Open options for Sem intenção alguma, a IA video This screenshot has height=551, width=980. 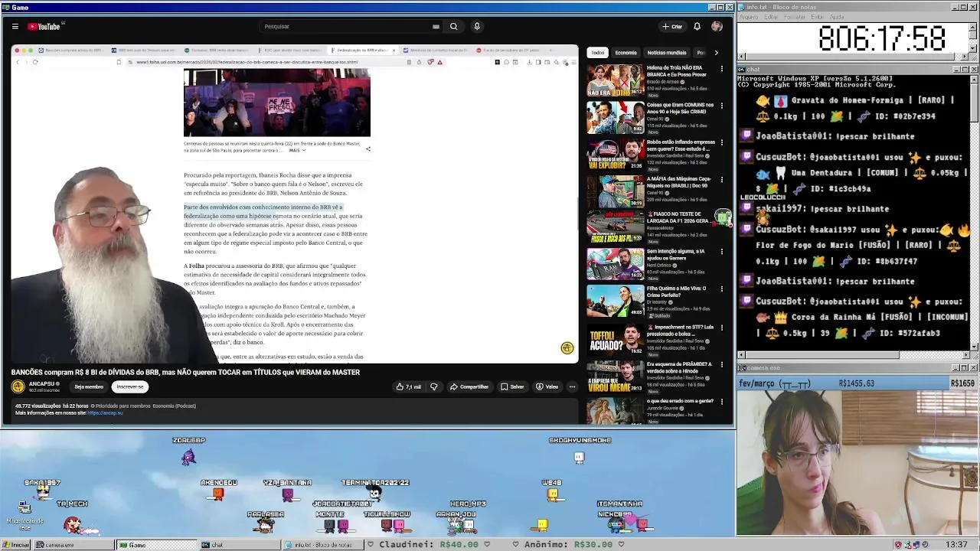tap(721, 253)
